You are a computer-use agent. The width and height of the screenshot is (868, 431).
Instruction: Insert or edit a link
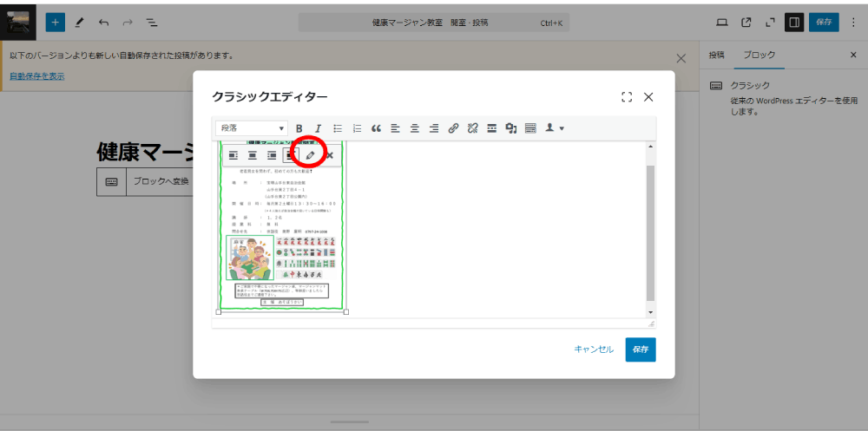point(453,128)
